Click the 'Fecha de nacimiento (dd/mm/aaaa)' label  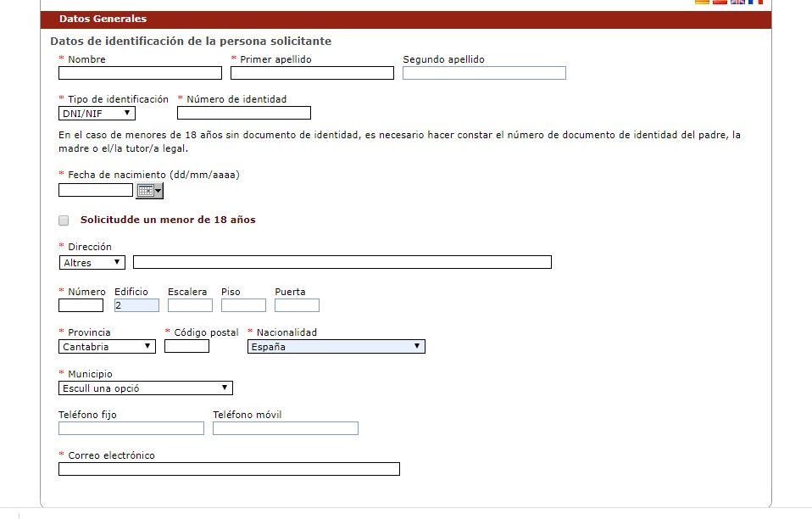(153, 175)
